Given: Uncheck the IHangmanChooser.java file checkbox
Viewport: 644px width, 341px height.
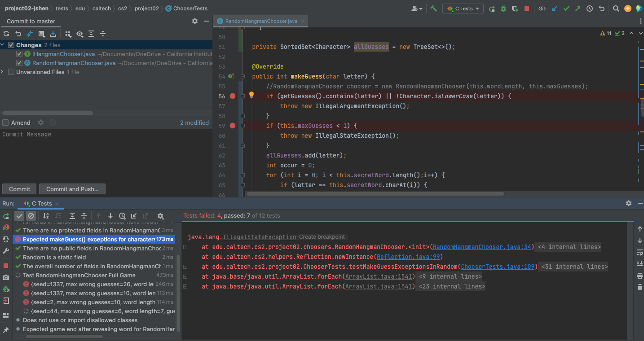Looking at the screenshot, I should point(19,54).
